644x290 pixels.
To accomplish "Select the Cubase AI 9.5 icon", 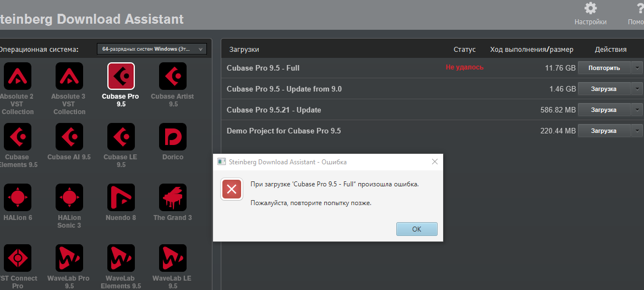I will tap(69, 137).
